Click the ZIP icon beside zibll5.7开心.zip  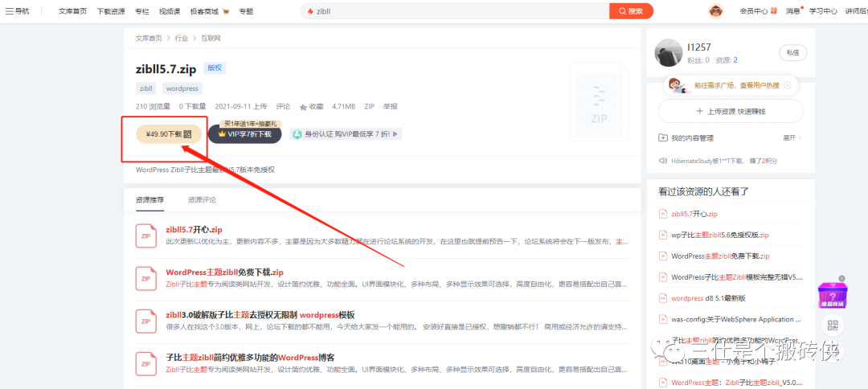146,235
